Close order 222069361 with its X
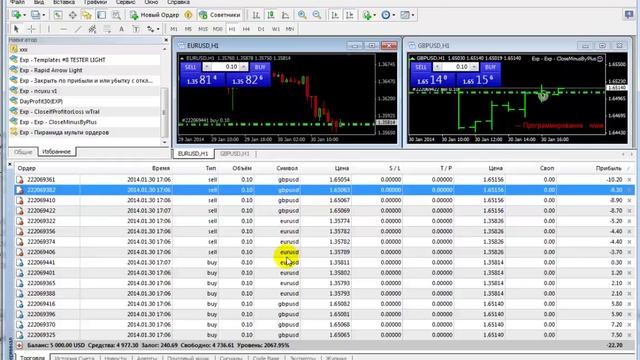The height and width of the screenshot is (360, 640). [629, 180]
